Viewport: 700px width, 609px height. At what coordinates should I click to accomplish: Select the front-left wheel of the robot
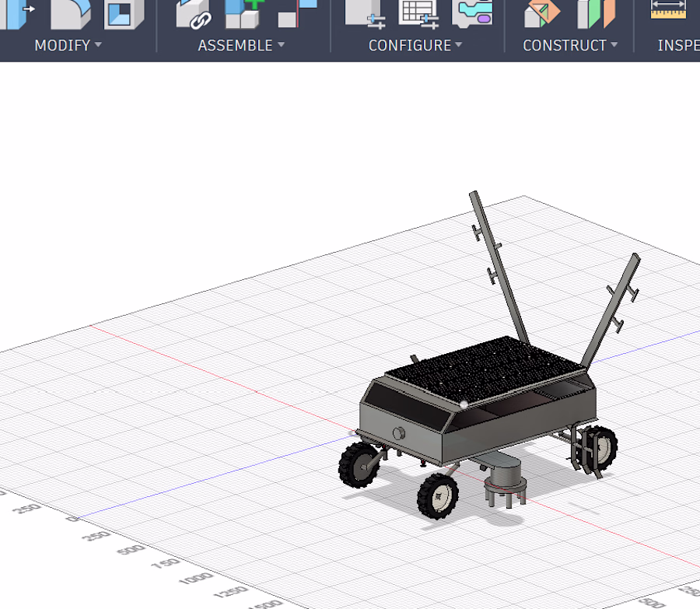tap(359, 465)
